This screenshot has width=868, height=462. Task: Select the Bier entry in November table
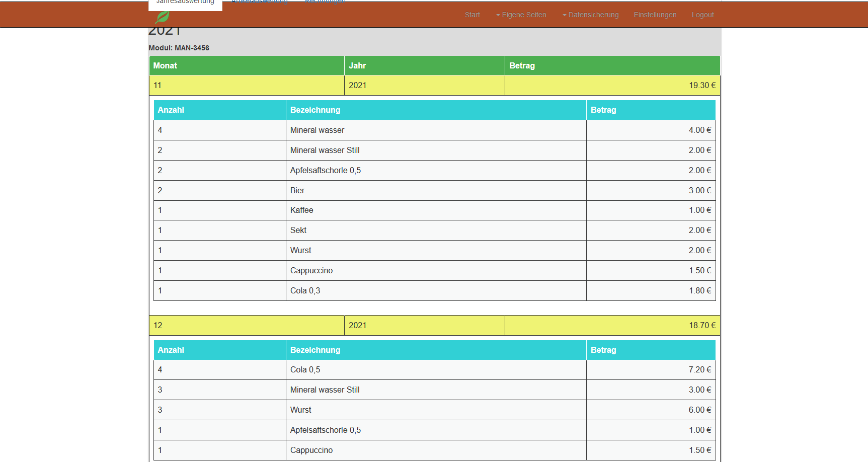[297, 190]
